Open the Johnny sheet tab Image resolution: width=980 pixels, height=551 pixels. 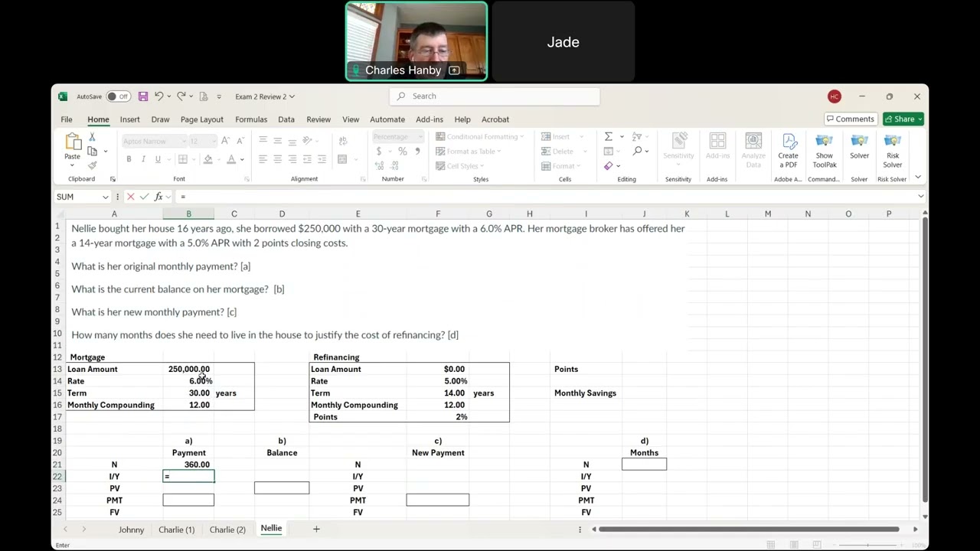131,530
